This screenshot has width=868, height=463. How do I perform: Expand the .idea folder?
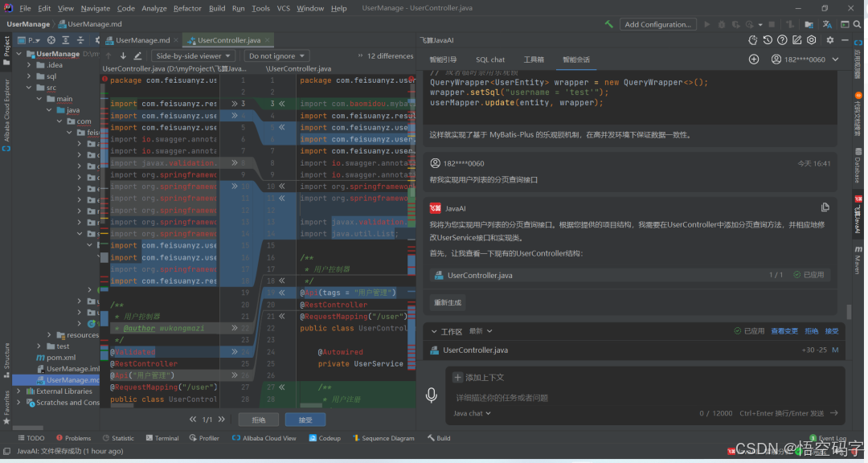point(30,65)
